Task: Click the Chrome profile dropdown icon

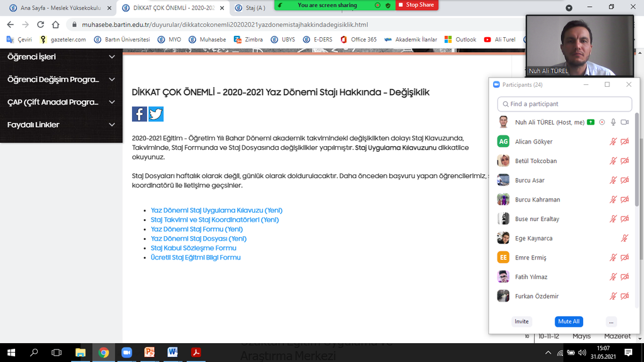Action: click(x=569, y=8)
